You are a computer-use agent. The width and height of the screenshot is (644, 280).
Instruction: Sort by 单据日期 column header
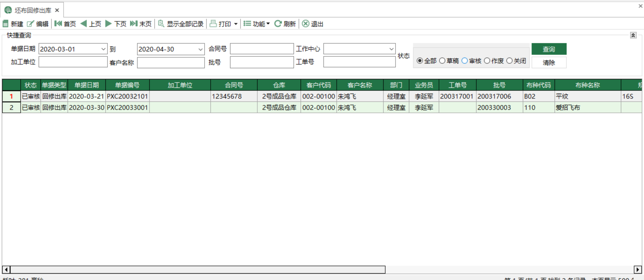[x=87, y=85]
